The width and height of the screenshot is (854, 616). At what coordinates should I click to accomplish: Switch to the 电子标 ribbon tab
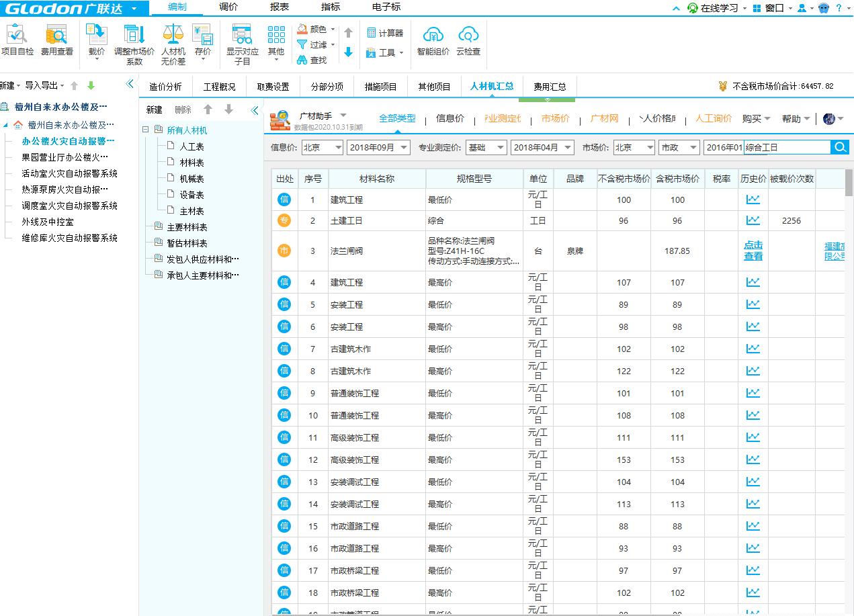[x=386, y=7]
